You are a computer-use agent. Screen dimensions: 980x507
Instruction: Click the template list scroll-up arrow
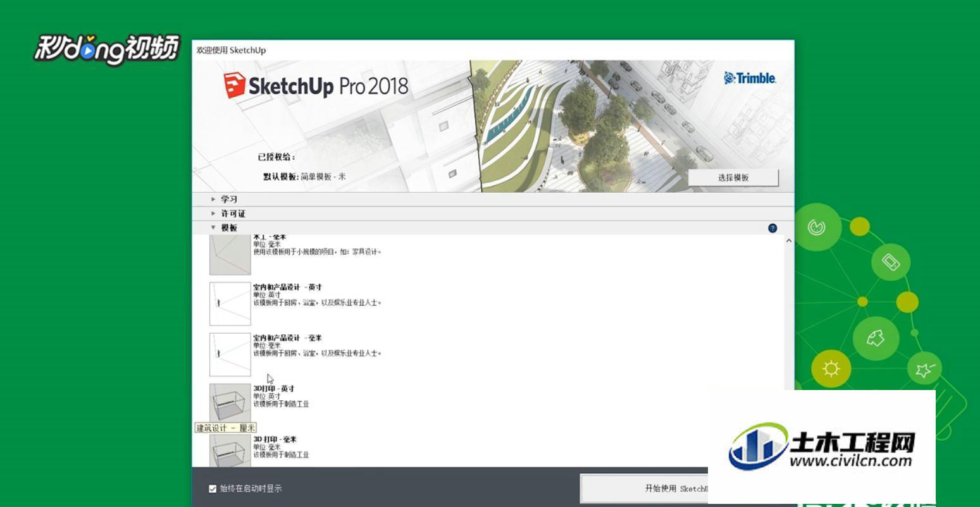(788, 241)
